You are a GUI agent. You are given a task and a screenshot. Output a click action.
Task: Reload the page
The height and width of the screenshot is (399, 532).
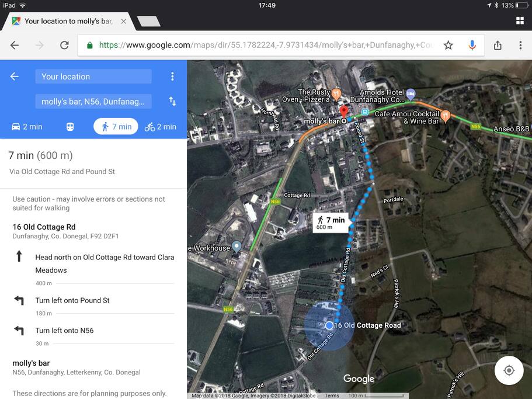(x=64, y=45)
